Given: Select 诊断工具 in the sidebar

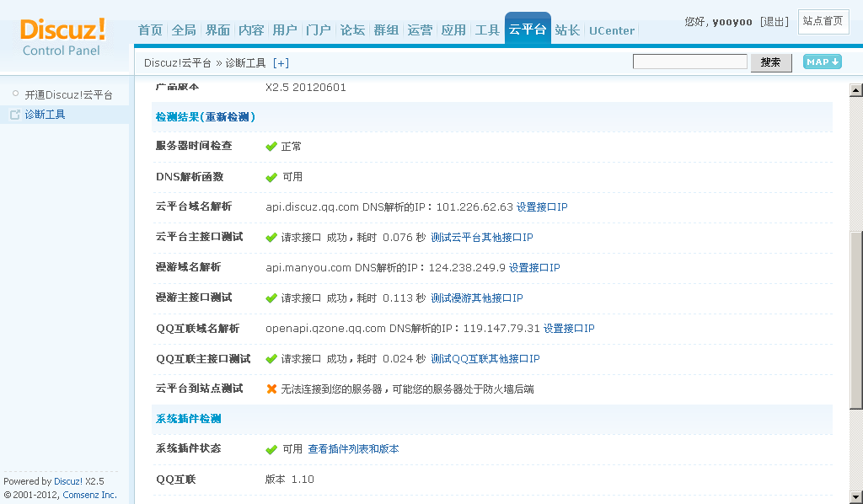Looking at the screenshot, I should pyautogui.click(x=46, y=115).
